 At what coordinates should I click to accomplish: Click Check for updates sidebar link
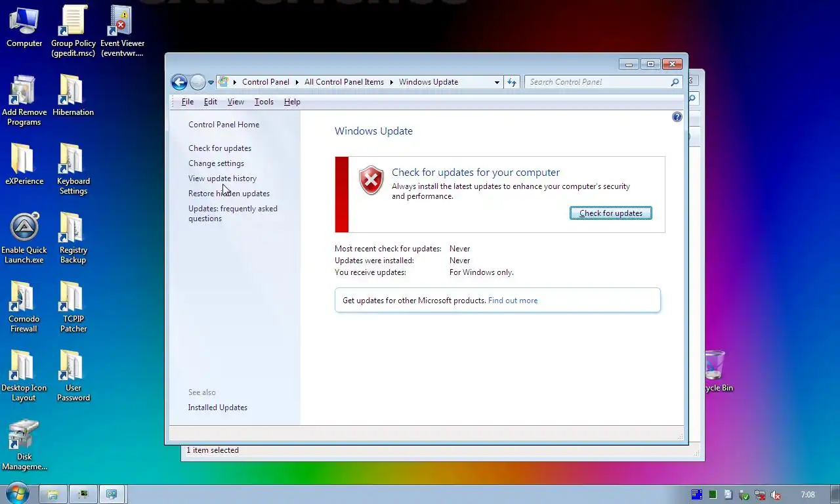click(220, 148)
